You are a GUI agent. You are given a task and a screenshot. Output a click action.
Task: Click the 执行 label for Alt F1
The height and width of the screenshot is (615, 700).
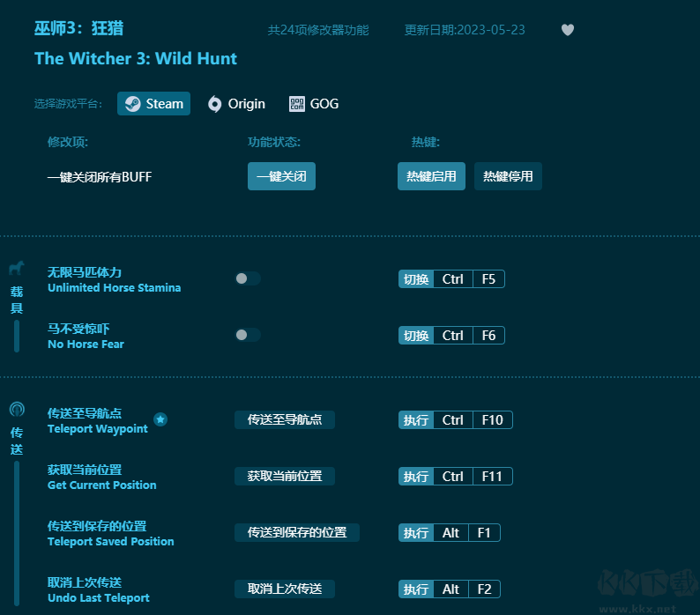416,533
